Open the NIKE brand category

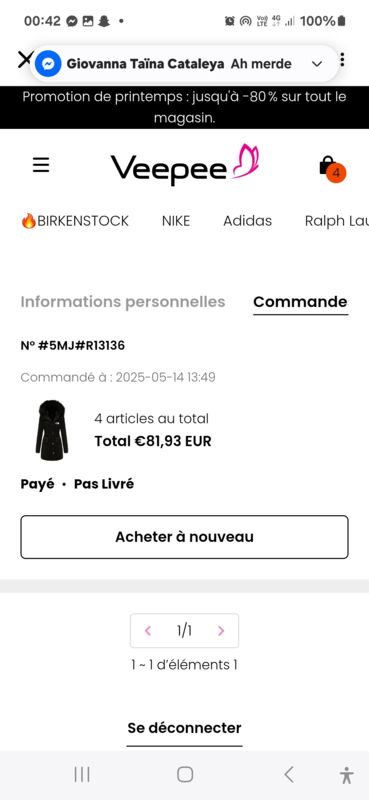[176, 221]
